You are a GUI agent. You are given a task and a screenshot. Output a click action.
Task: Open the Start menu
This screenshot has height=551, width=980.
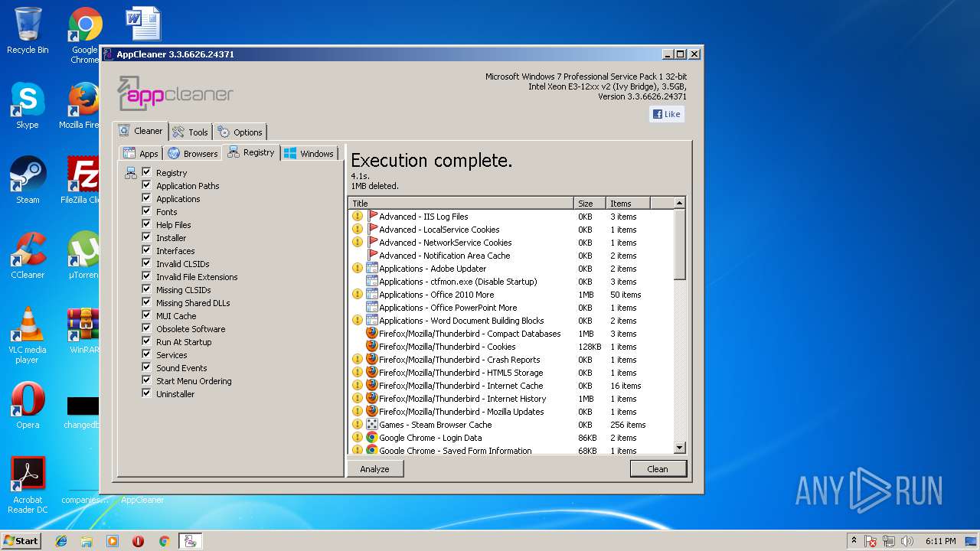(21, 541)
